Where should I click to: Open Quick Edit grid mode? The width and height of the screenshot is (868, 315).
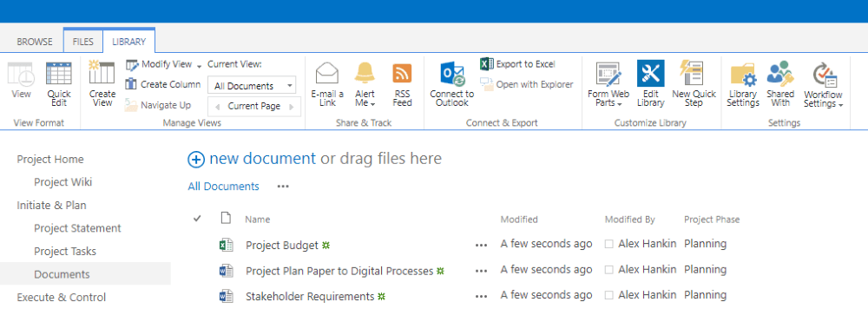click(59, 84)
